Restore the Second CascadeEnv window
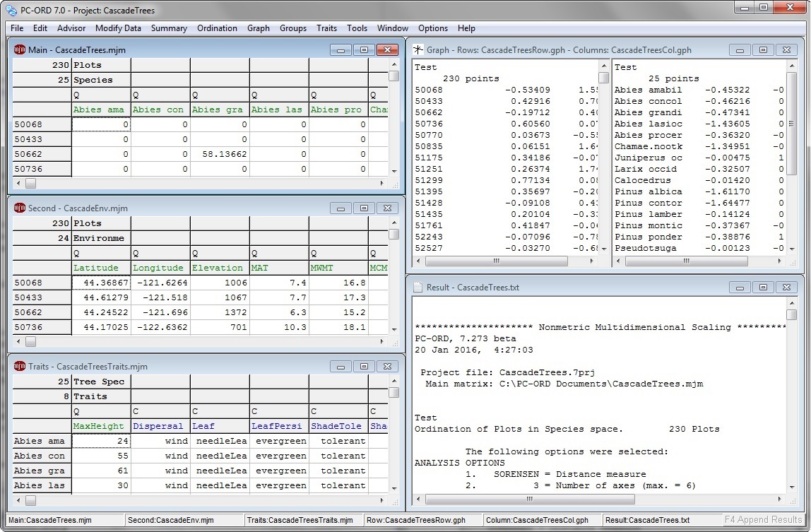This screenshot has height=532, width=811. coord(364,208)
